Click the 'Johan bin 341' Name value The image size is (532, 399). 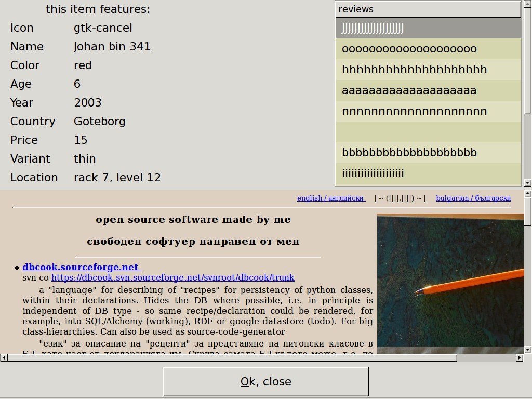coord(112,46)
